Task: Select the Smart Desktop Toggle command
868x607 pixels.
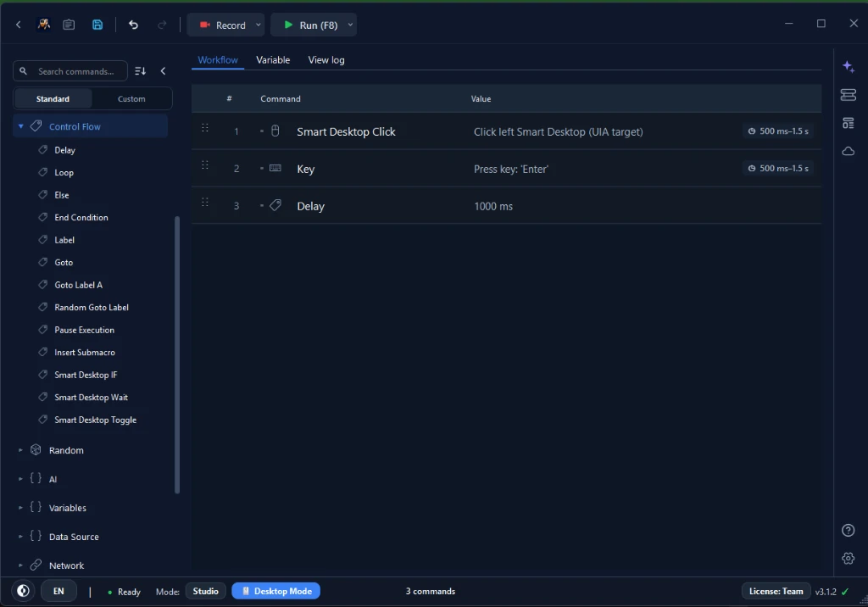Action: (95, 420)
